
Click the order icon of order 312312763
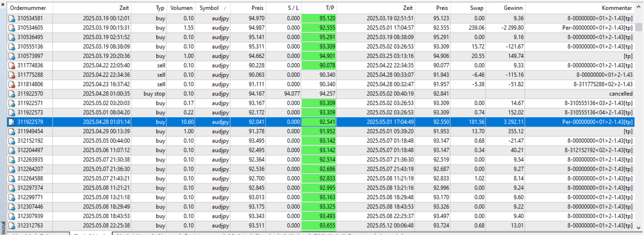click(12, 225)
